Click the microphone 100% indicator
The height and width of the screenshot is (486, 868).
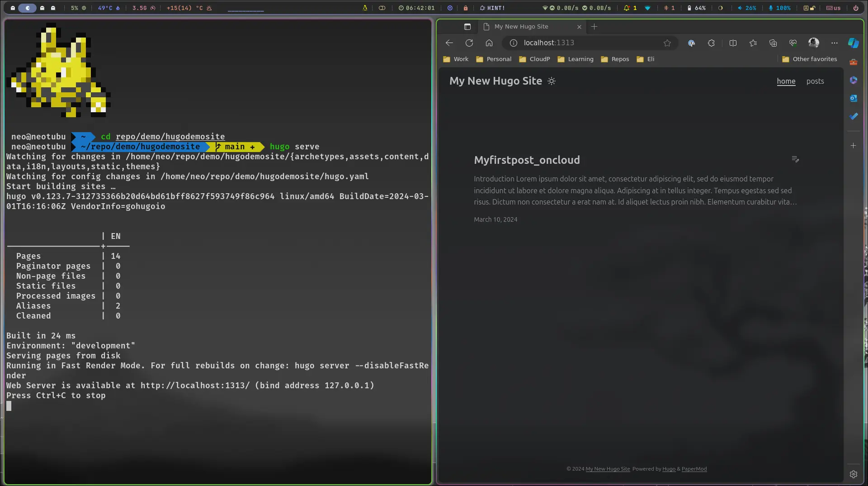(779, 8)
